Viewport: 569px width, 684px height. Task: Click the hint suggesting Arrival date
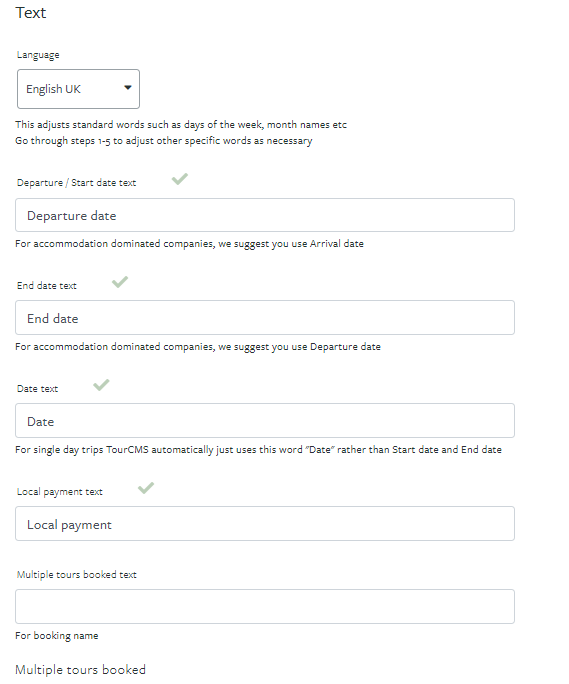point(189,244)
